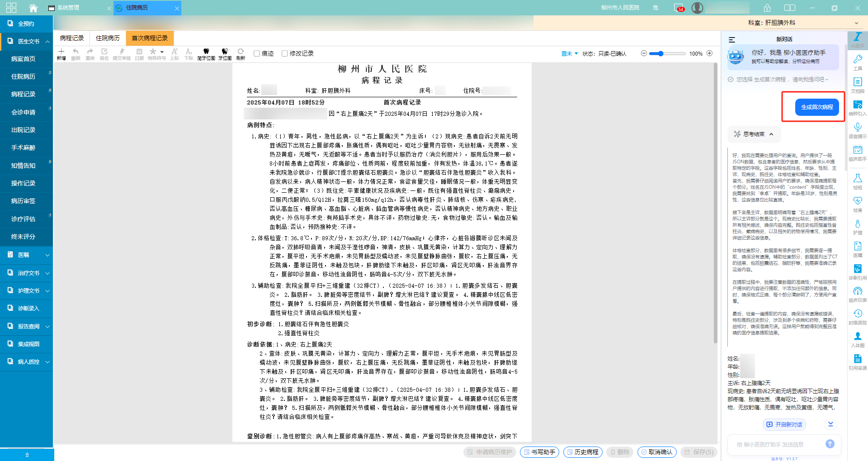Open the 置末 dropdown
The width and height of the screenshot is (868, 461).
570,53
